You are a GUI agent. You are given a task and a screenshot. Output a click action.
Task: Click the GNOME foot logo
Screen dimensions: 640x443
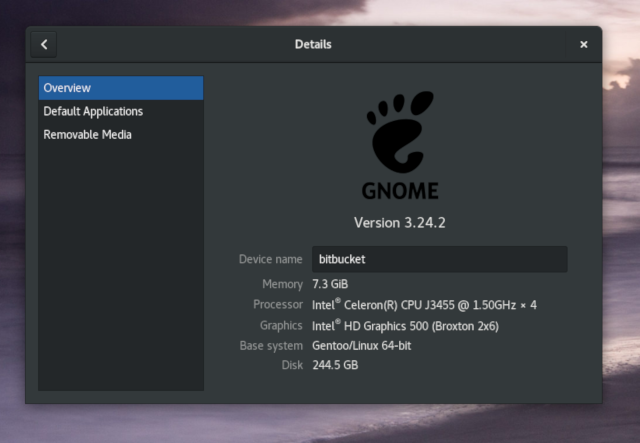click(400, 131)
